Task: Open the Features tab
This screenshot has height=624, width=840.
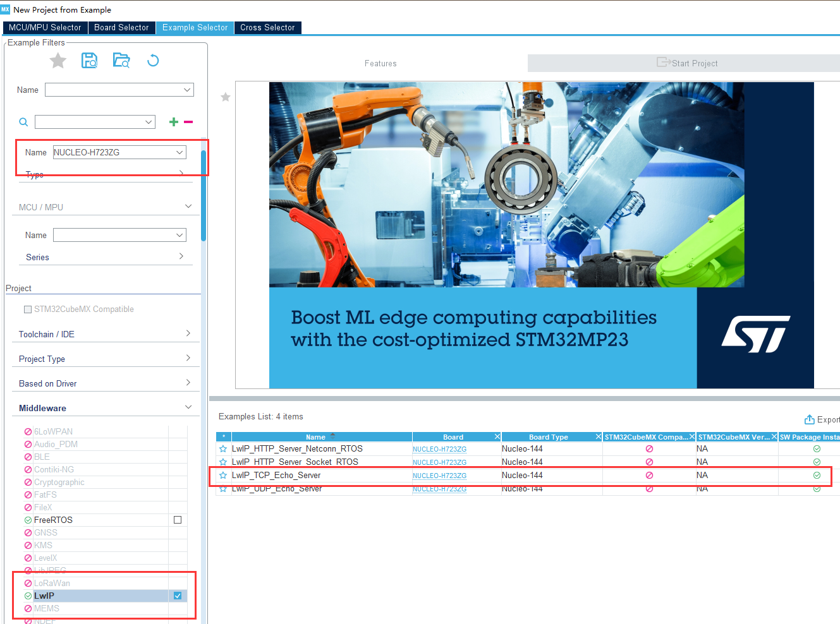Action: [380, 64]
